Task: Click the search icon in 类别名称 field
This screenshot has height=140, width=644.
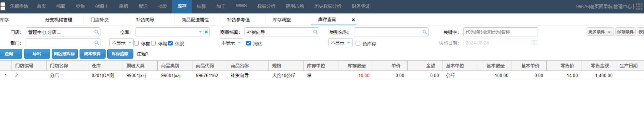Action: (425, 32)
